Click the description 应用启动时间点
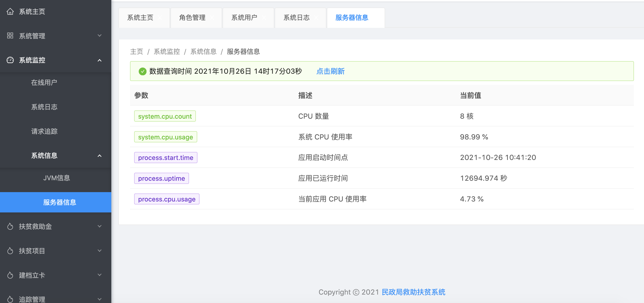The image size is (644, 303). [x=323, y=158]
